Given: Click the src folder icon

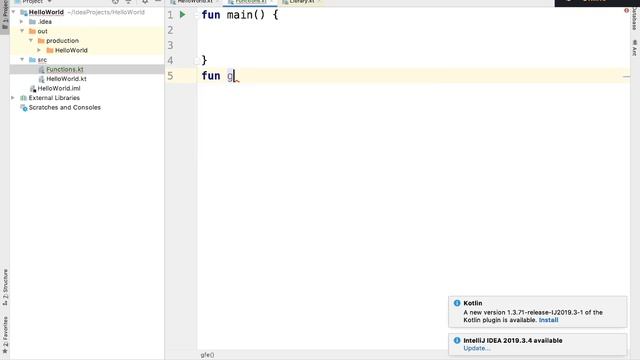Looking at the screenshot, I should point(32,60).
